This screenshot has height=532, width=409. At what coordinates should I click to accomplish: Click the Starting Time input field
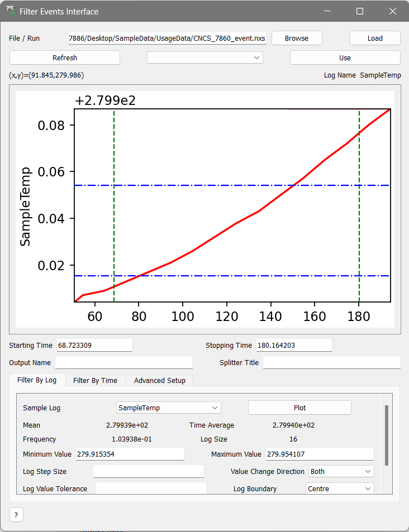93,346
